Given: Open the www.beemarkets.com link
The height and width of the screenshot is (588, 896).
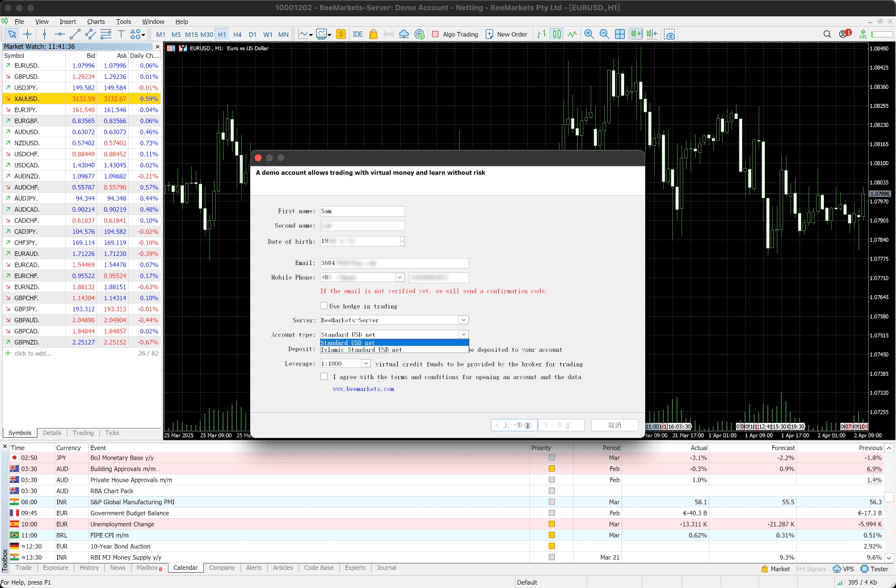Looking at the screenshot, I should coord(363,389).
